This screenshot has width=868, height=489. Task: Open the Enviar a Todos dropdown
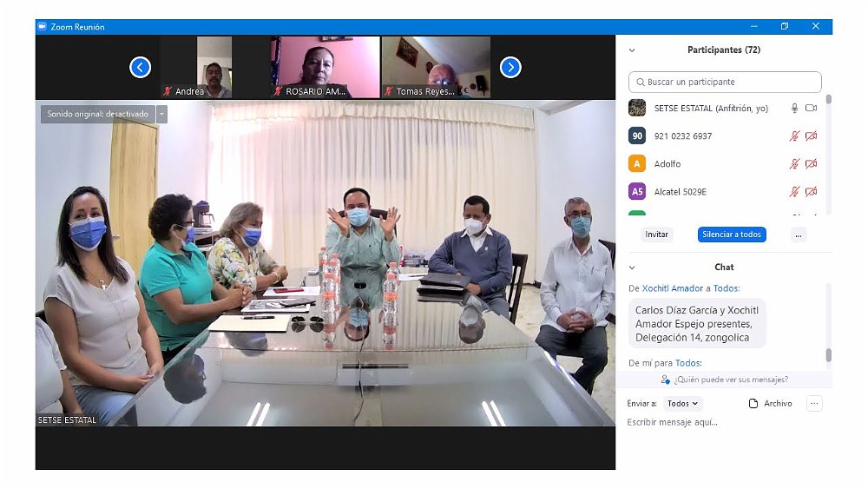(x=682, y=404)
